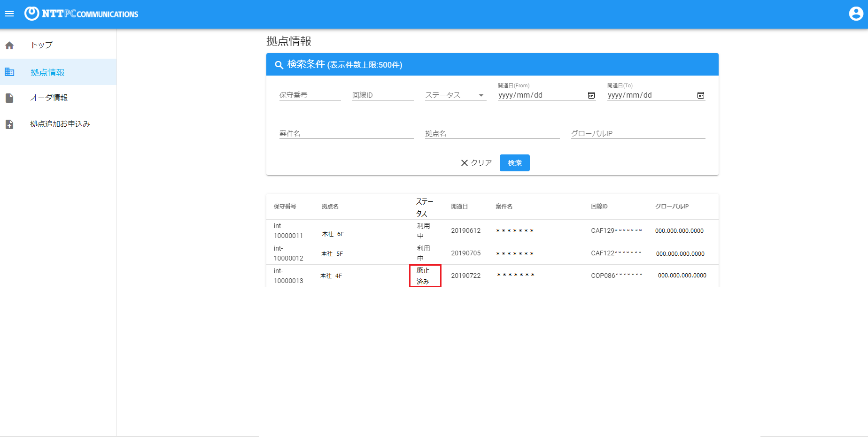The image size is (868, 437).
Task: Click the 案件名 column header
Action: pyautogui.click(x=504, y=207)
